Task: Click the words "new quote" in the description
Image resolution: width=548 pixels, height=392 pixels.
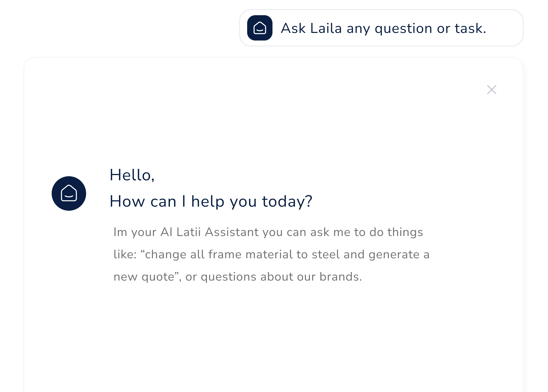Action: click(x=144, y=277)
